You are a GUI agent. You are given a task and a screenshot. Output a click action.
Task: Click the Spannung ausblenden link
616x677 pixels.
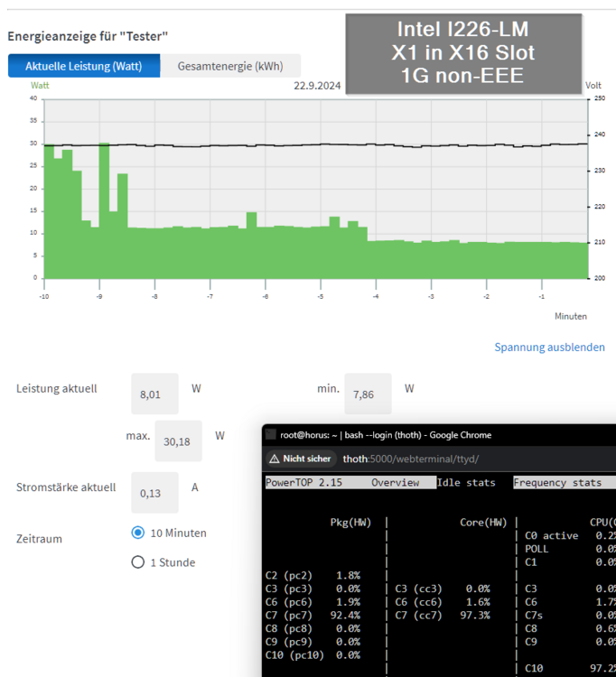549,348
